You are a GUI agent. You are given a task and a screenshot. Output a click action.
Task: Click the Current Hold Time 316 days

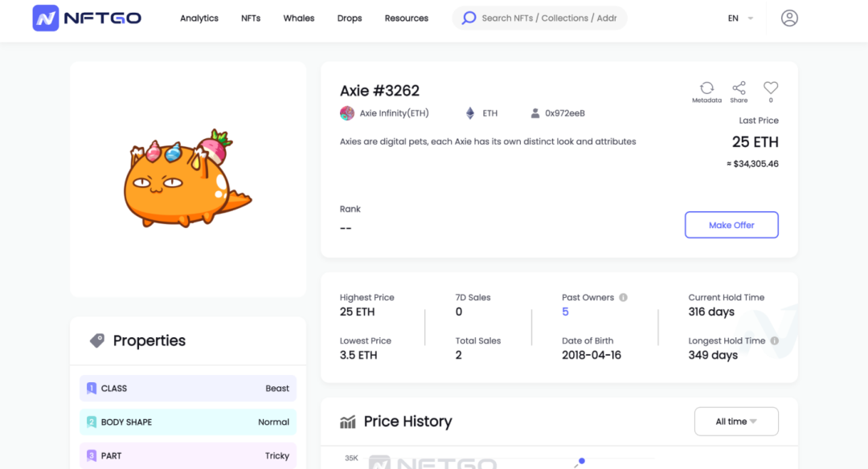[711, 312]
